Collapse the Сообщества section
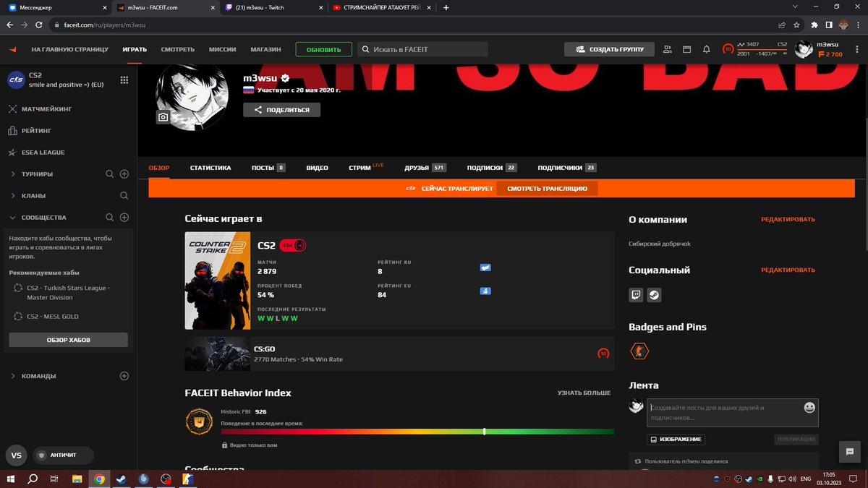This screenshot has width=868, height=488. (x=14, y=218)
